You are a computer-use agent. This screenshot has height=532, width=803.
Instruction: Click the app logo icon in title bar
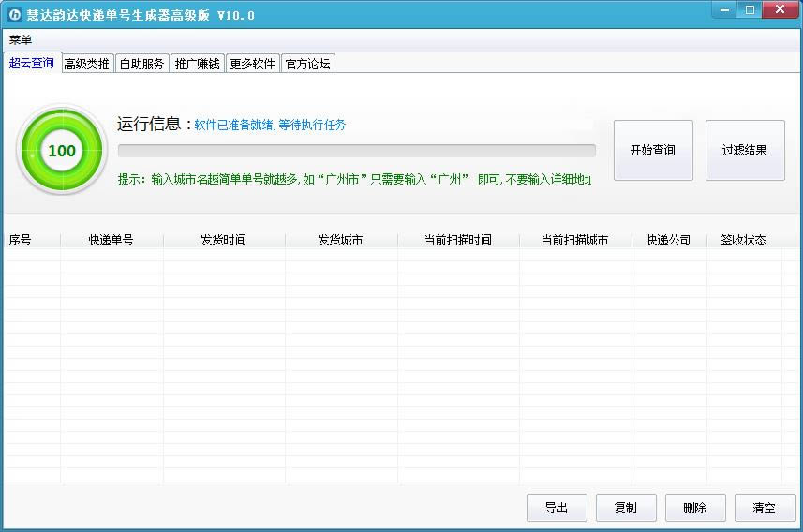click(14, 14)
